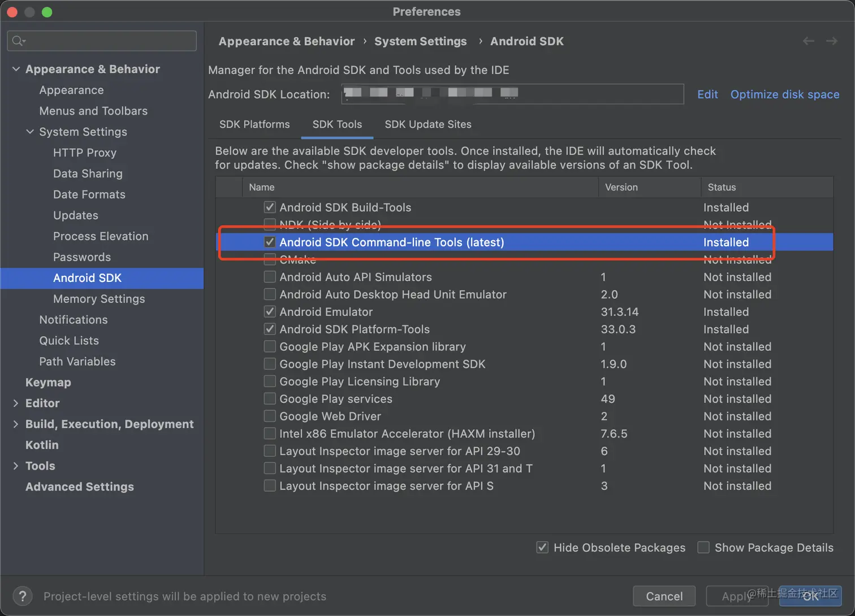Open SDK Update Sites tab
This screenshot has width=855, height=616.
[428, 124]
